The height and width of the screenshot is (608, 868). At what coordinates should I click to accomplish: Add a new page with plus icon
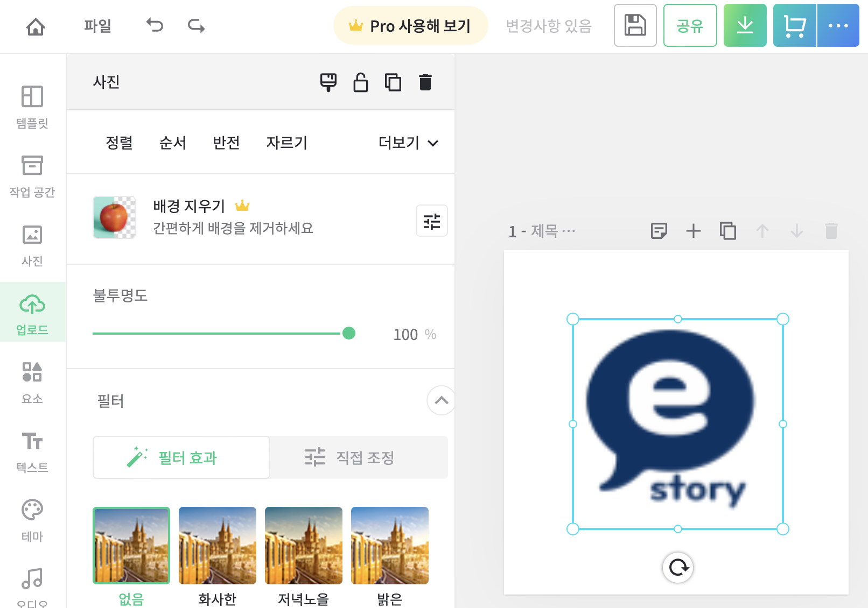694,231
